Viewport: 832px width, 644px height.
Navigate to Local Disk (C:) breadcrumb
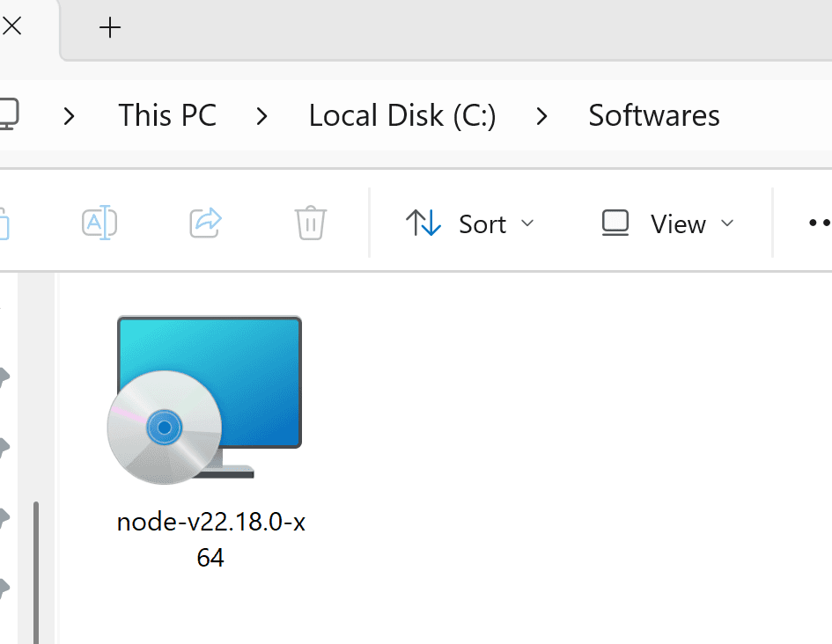[402, 115]
